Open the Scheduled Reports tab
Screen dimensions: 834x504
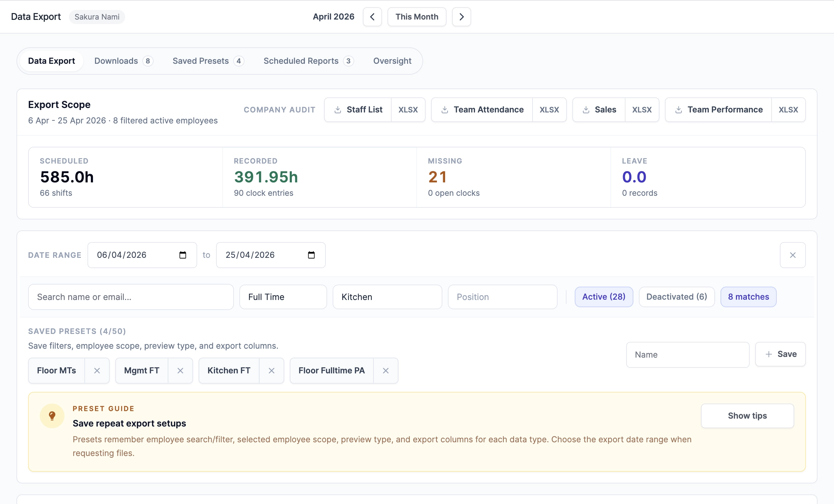[309, 61]
